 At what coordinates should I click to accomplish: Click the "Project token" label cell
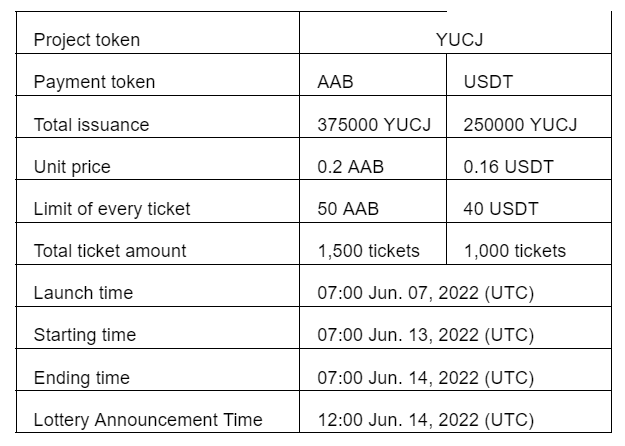[87, 40]
